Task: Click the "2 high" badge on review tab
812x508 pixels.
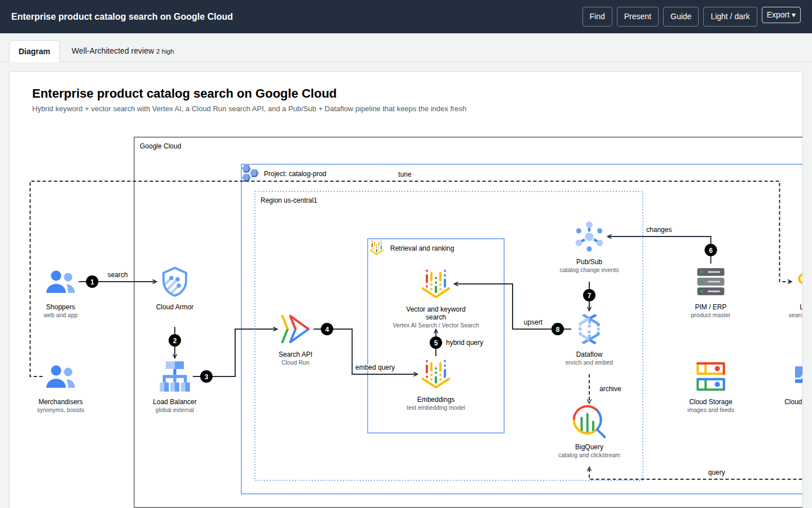Action: 165,51
